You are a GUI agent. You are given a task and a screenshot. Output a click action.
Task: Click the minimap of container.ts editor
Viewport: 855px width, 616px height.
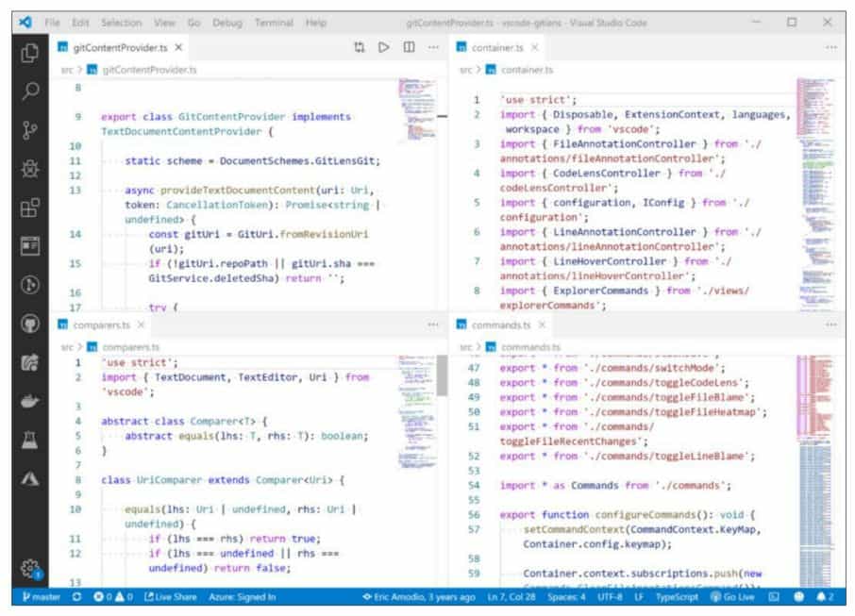[x=815, y=194]
